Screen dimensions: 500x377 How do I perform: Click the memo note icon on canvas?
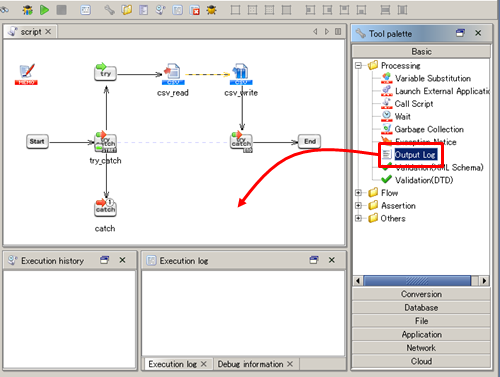click(x=26, y=74)
